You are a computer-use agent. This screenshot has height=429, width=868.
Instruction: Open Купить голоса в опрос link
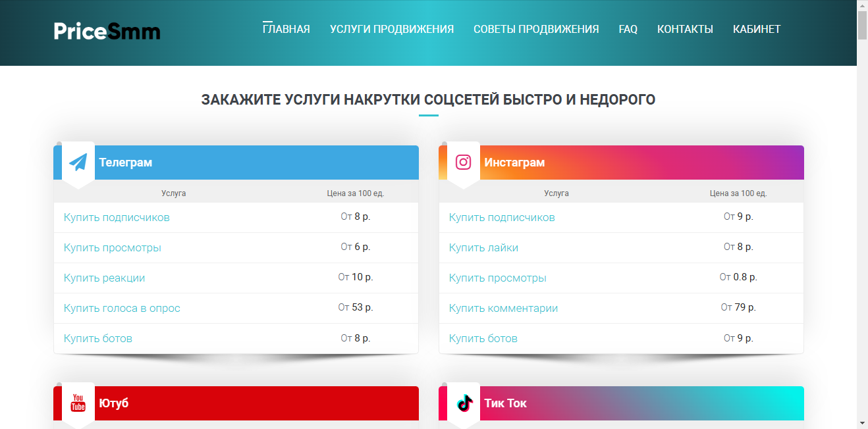[x=122, y=308]
